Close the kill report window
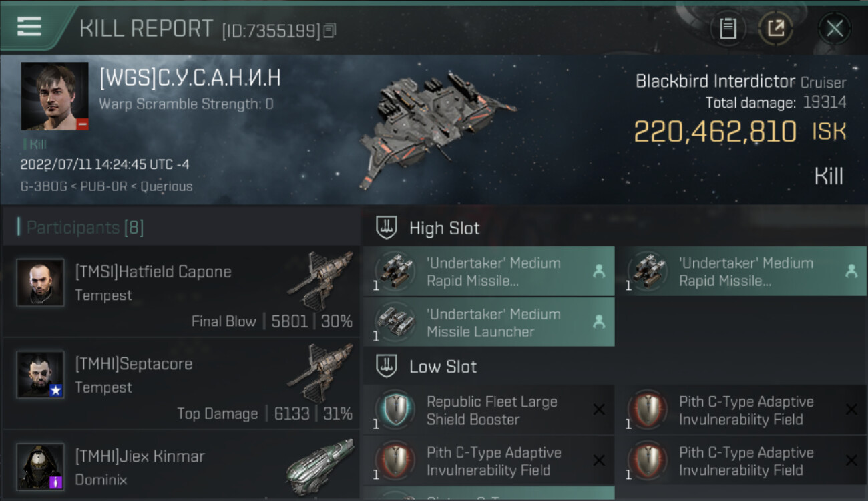 tap(834, 29)
